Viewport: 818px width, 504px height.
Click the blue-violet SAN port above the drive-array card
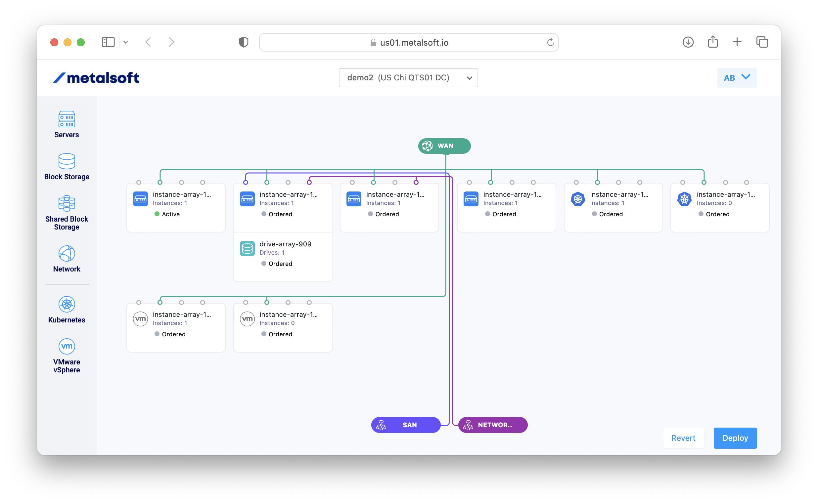(x=246, y=182)
